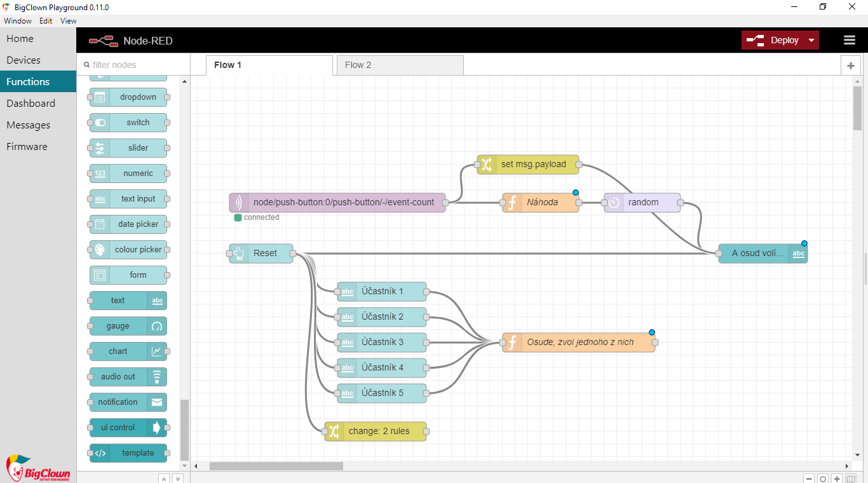The image size is (868, 483).
Task: Select the set msg.payload change node
Action: 528,165
